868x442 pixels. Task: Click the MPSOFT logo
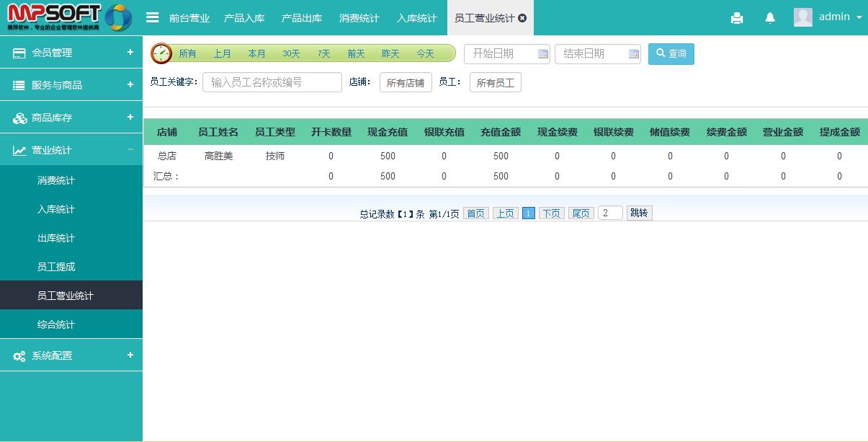click(x=69, y=17)
